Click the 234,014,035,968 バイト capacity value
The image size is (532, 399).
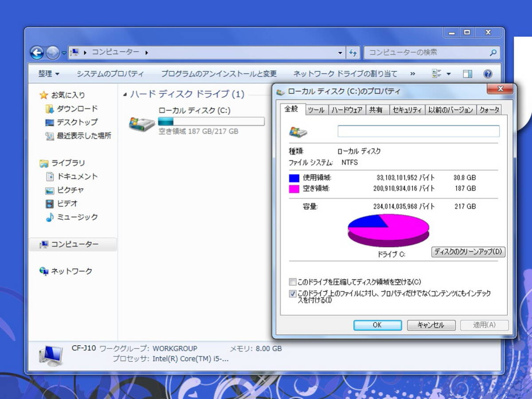pos(404,207)
